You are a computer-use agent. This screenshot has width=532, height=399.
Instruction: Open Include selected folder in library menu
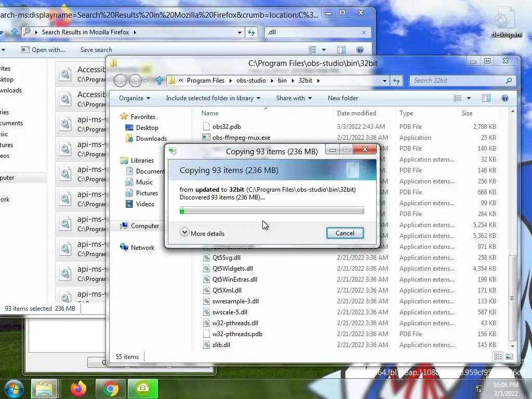(x=213, y=98)
